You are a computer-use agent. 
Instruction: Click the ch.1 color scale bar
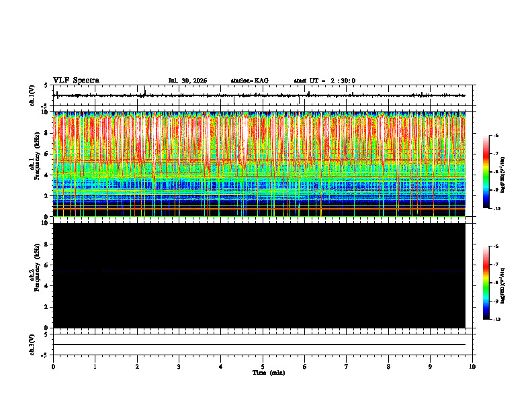point(486,172)
